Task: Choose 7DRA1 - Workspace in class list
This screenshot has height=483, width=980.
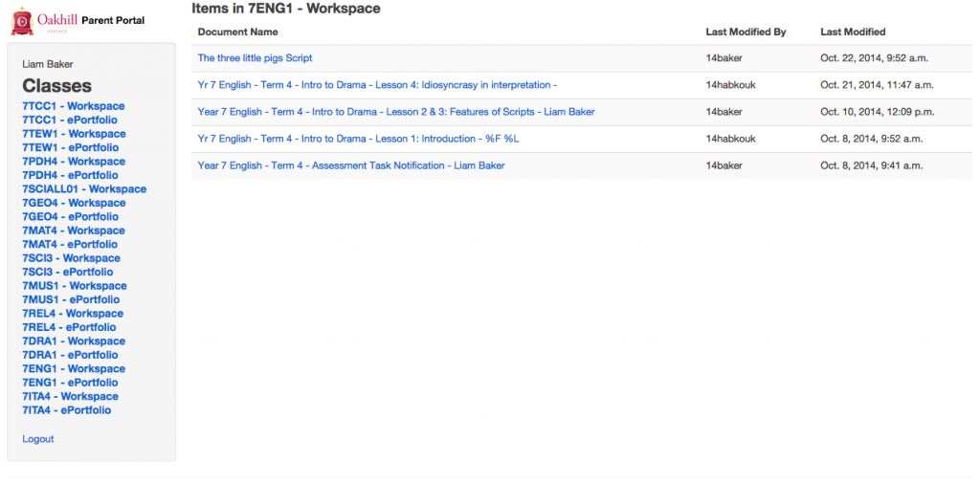Action: coord(74,340)
